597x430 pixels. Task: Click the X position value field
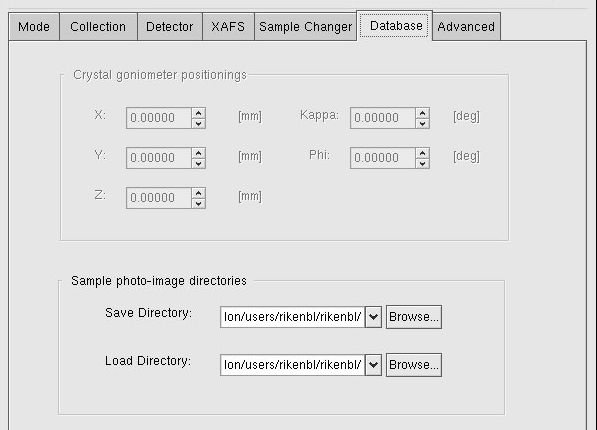coord(159,118)
